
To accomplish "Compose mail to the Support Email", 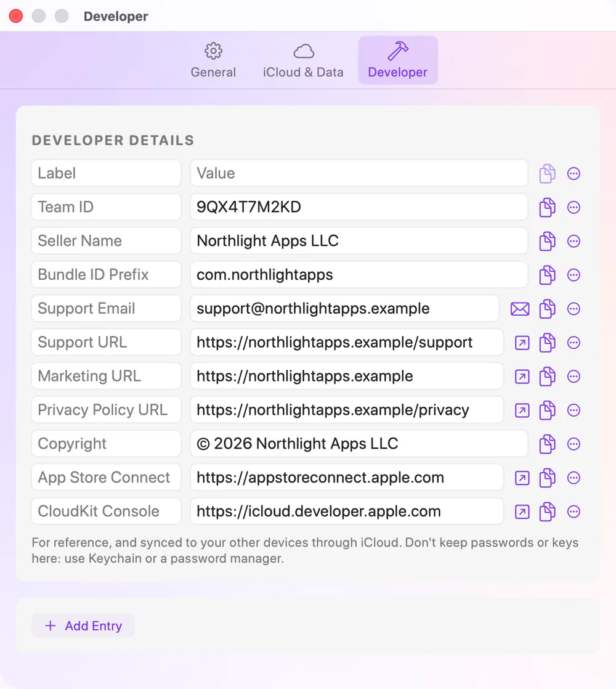I will tap(520, 309).
